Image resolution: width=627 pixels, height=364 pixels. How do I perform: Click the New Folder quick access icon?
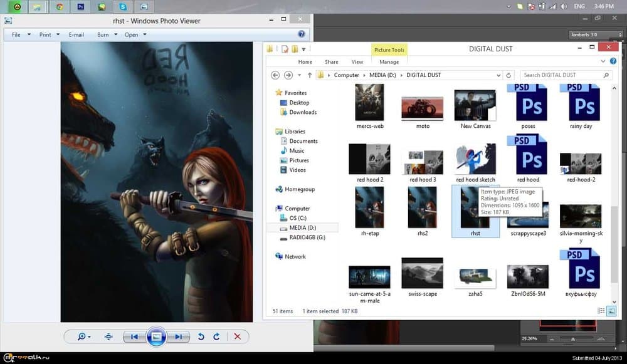click(x=295, y=49)
